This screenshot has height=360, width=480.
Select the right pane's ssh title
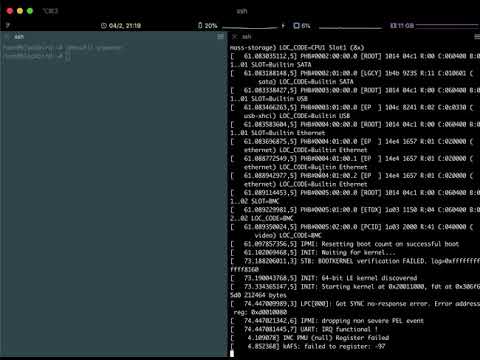246,36
